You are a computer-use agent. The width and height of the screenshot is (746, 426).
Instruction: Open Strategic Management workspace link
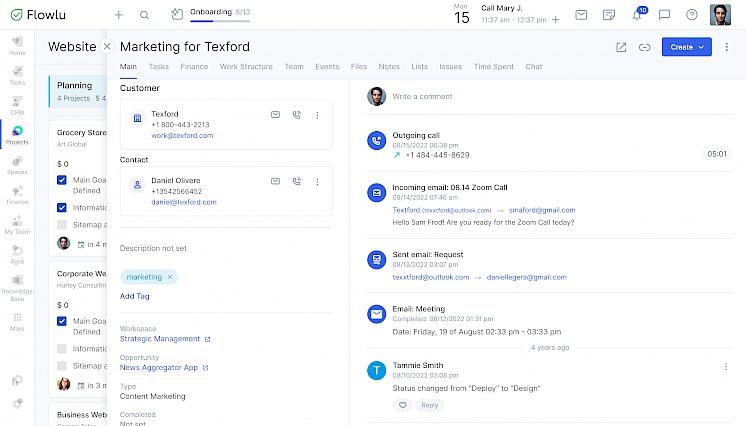160,339
